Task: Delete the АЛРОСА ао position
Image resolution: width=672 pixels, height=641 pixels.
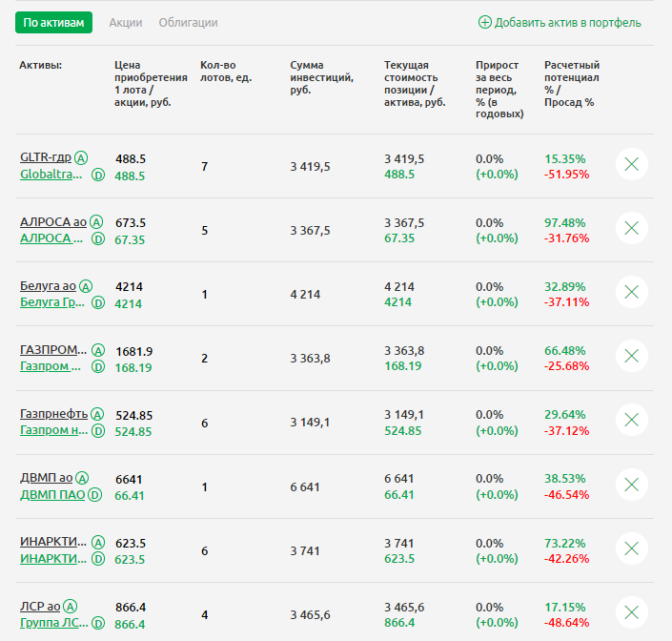Action: tap(631, 229)
